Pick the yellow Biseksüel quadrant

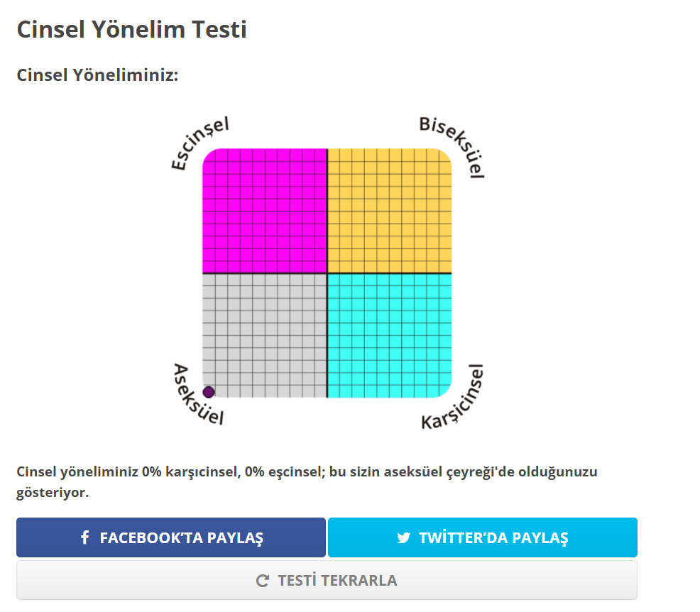point(389,211)
